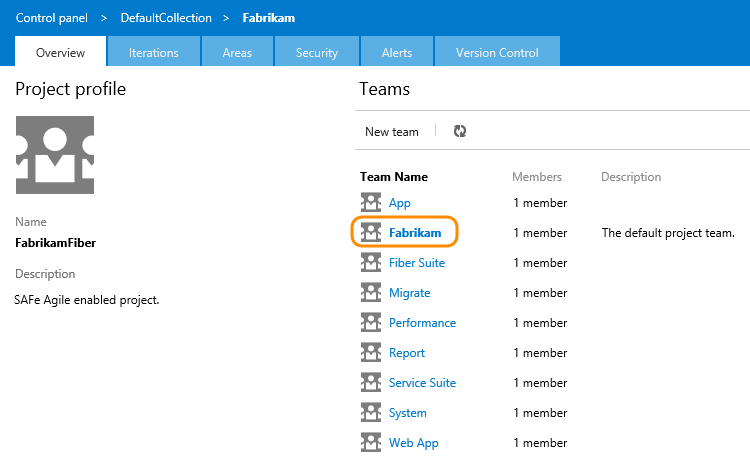Sort by Team Name column header
The image size is (750, 461).
click(x=394, y=176)
